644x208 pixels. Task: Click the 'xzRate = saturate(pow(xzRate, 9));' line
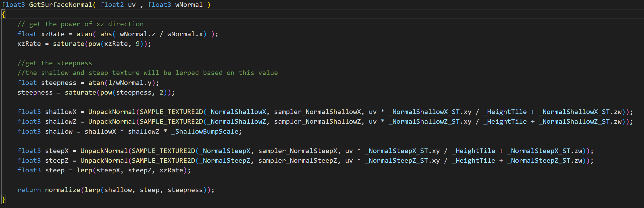click(84, 44)
